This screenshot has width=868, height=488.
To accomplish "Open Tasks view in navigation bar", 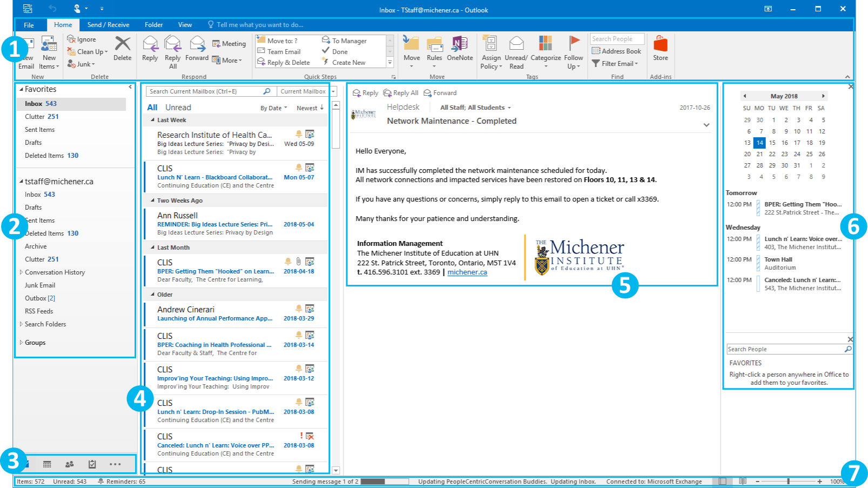I will [92, 464].
